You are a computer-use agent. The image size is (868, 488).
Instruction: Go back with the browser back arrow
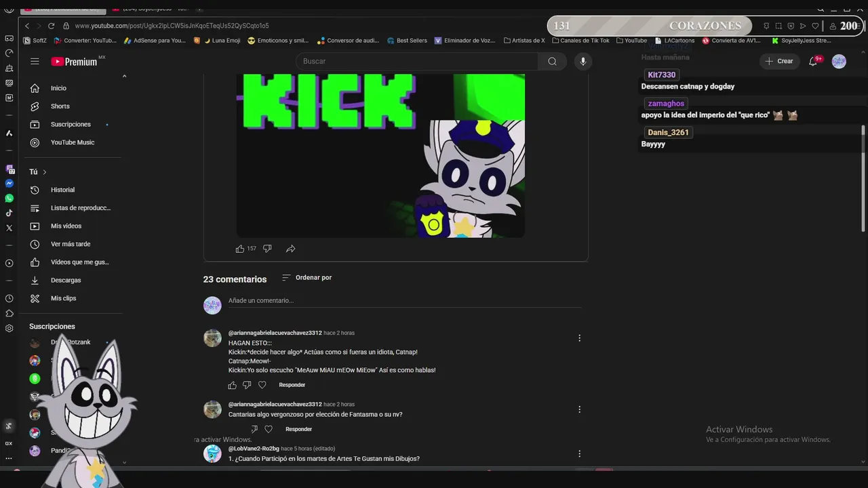tap(27, 26)
